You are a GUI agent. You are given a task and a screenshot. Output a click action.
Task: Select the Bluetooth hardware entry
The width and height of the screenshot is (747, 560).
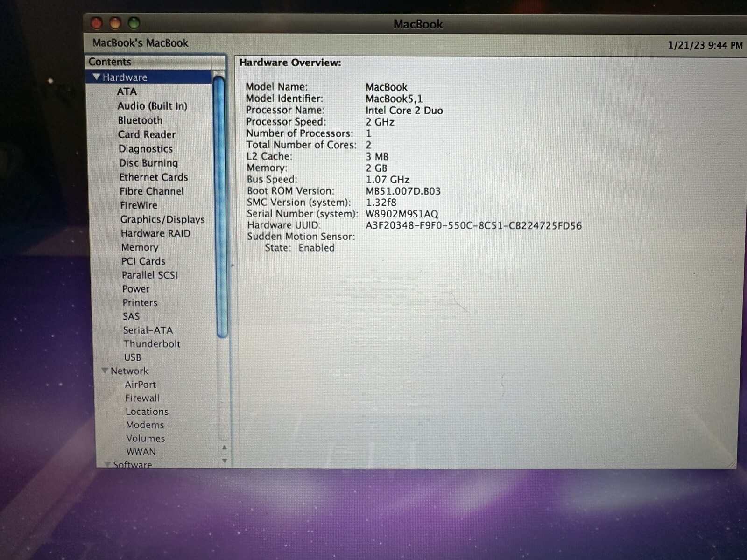140,120
